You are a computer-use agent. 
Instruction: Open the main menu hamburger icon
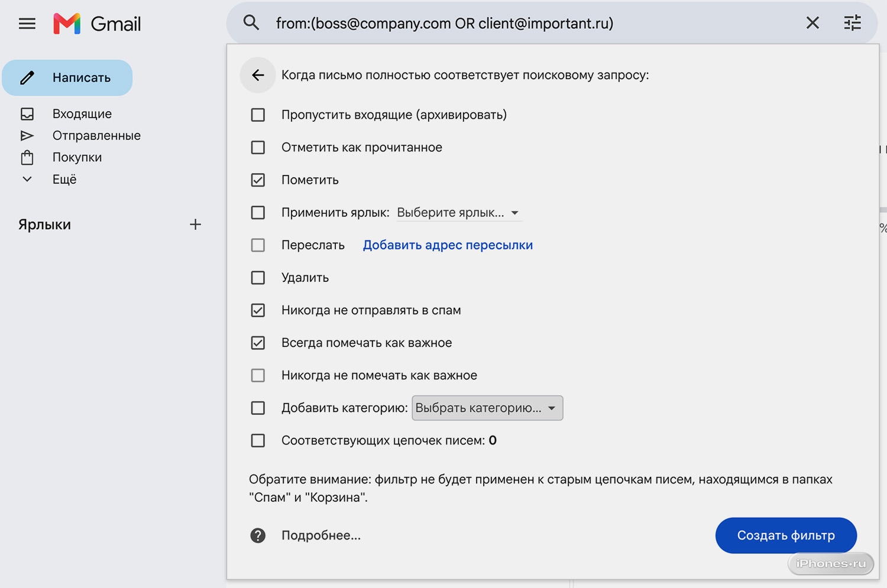click(27, 24)
